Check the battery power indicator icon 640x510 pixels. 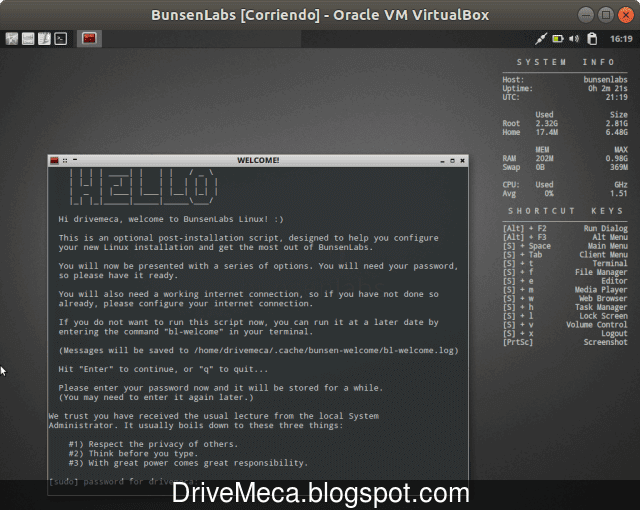coord(558,39)
